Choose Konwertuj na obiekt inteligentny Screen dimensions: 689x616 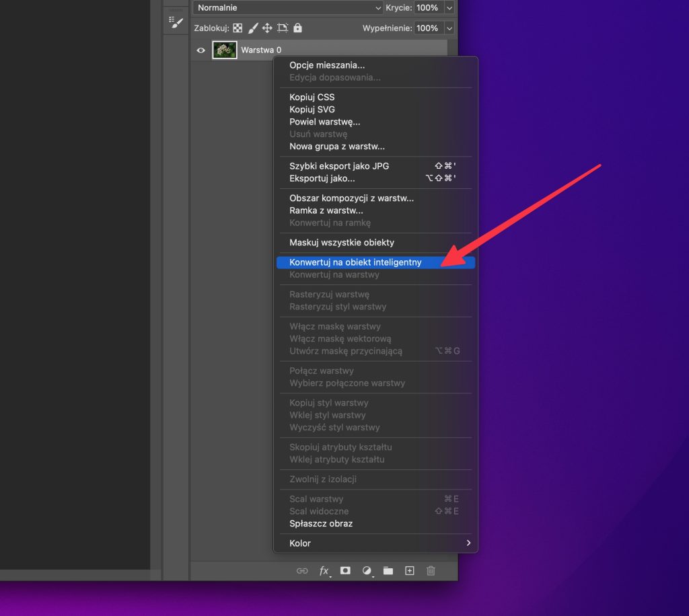tap(355, 262)
